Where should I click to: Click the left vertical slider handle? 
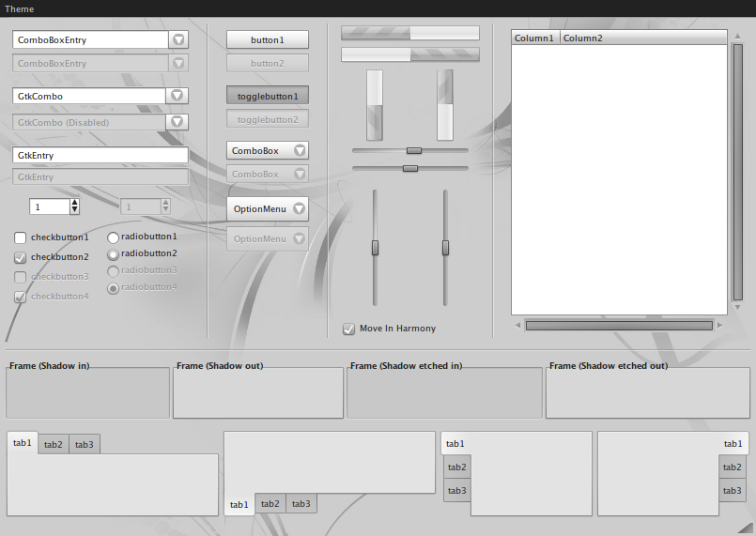click(375, 248)
